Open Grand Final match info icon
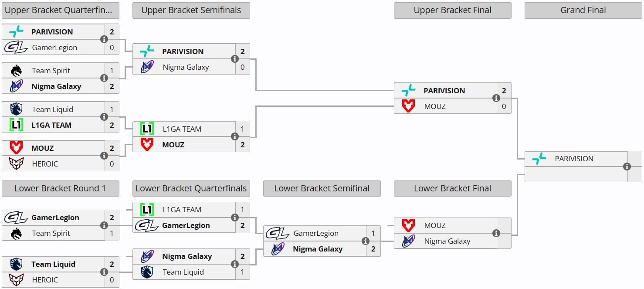This screenshot has height=289, width=644. click(x=627, y=167)
